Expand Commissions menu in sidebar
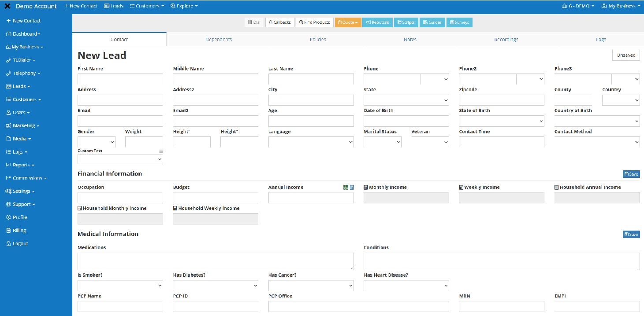This screenshot has height=316, width=644. [x=26, y=178]
